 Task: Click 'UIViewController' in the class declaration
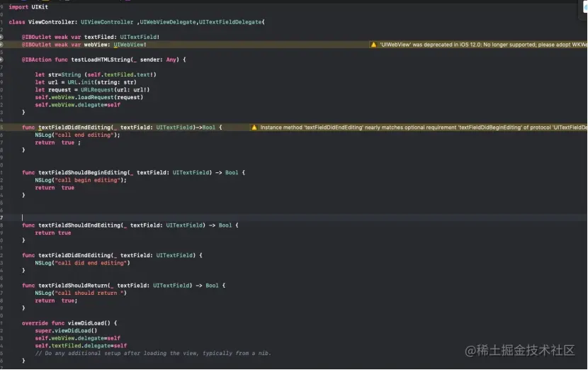click(107, 22)
